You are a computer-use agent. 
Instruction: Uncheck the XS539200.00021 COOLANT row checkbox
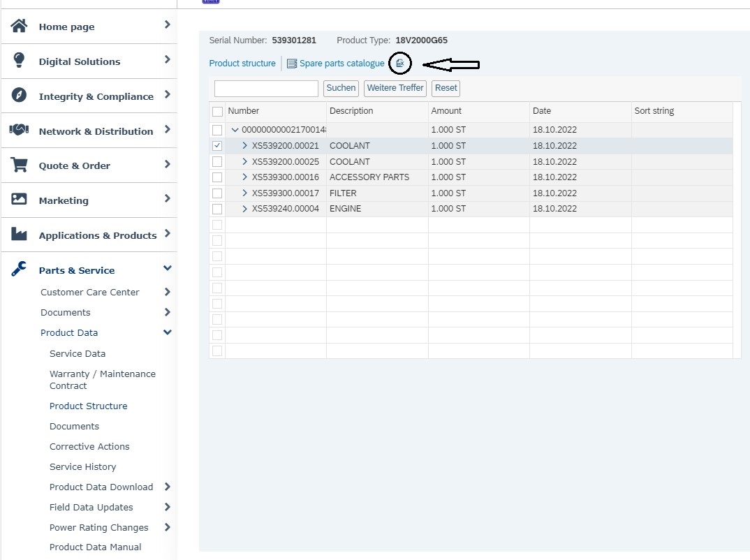pyautogui.click(x=217, y=146)
